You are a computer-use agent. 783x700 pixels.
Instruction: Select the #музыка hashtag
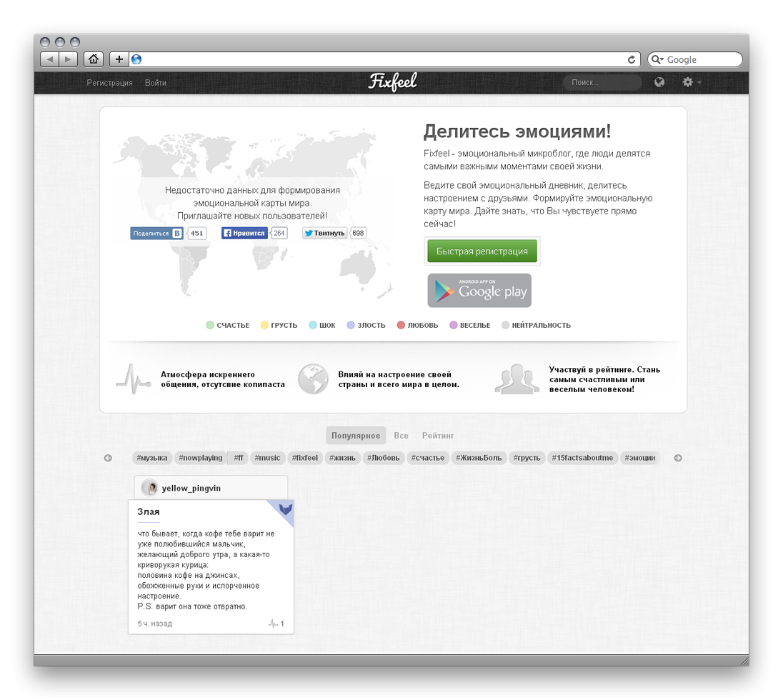click(x=152, y=458)
